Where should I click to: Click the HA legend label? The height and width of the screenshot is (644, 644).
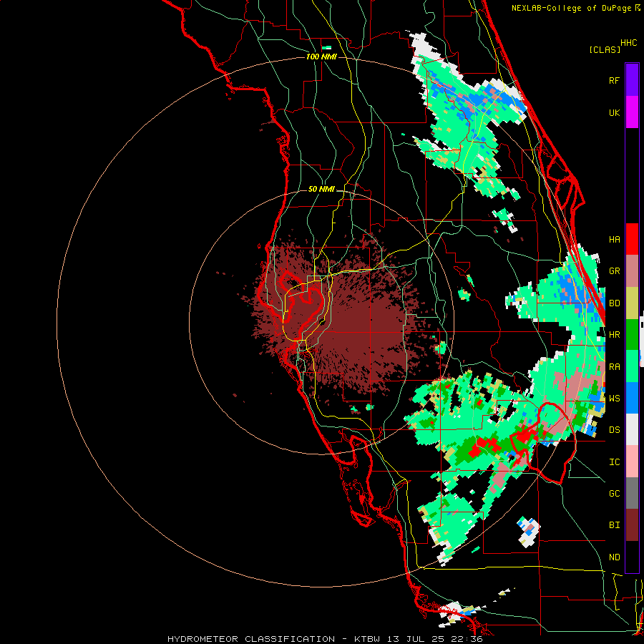[614, 240]
